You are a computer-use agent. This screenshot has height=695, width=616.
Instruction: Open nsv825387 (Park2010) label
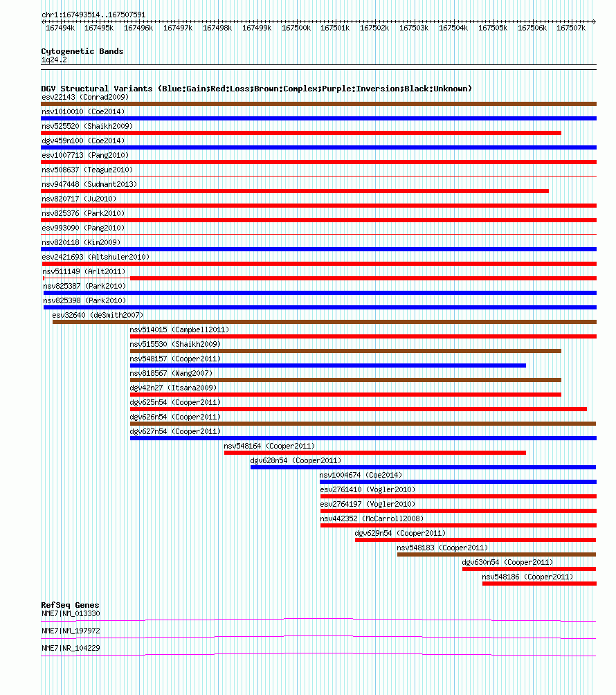pos(84,286)
